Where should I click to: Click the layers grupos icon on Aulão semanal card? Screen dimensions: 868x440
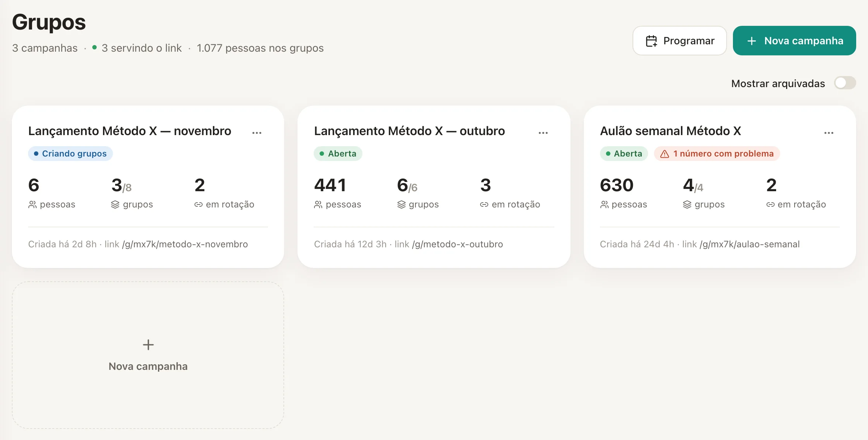click(x=687, y=204)
